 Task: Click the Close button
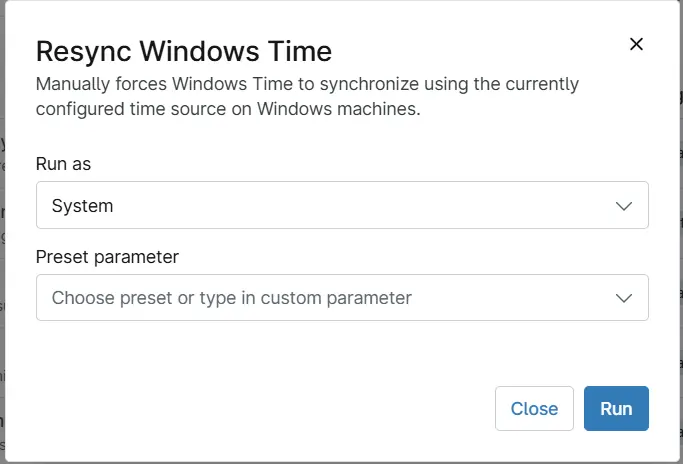(x=534, y=408)
